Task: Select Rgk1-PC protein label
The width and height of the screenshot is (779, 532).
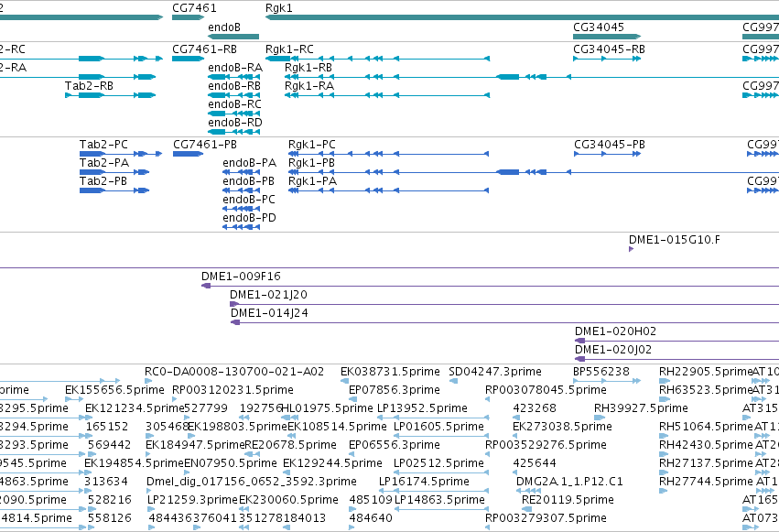Action: pyautogui.click(x=312, y=145)
